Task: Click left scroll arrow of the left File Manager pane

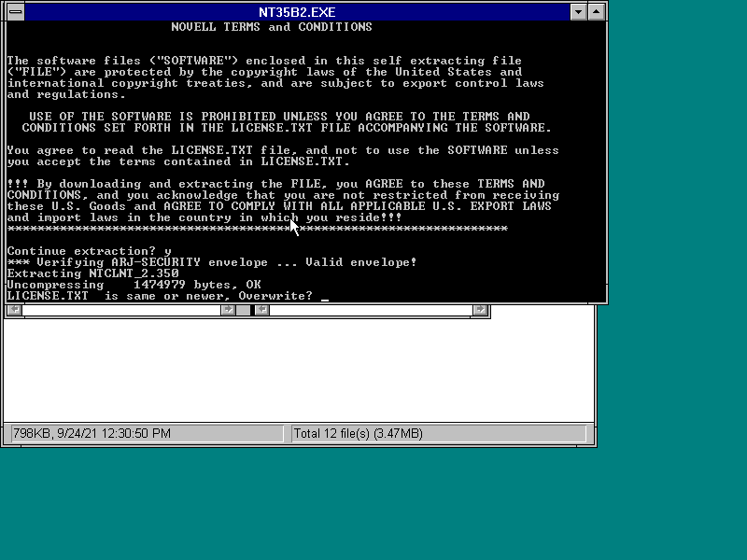Action: tap(15, 310)
